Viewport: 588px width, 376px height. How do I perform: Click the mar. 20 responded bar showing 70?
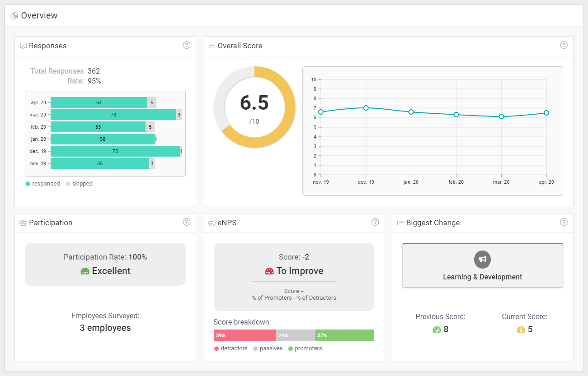(x=113, y=115)
